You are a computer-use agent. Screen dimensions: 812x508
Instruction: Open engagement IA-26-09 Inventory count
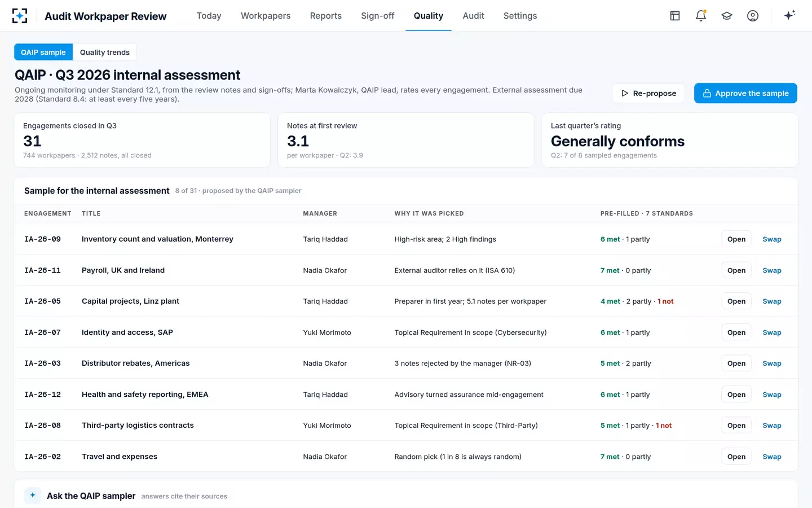[x=736, y=239]
